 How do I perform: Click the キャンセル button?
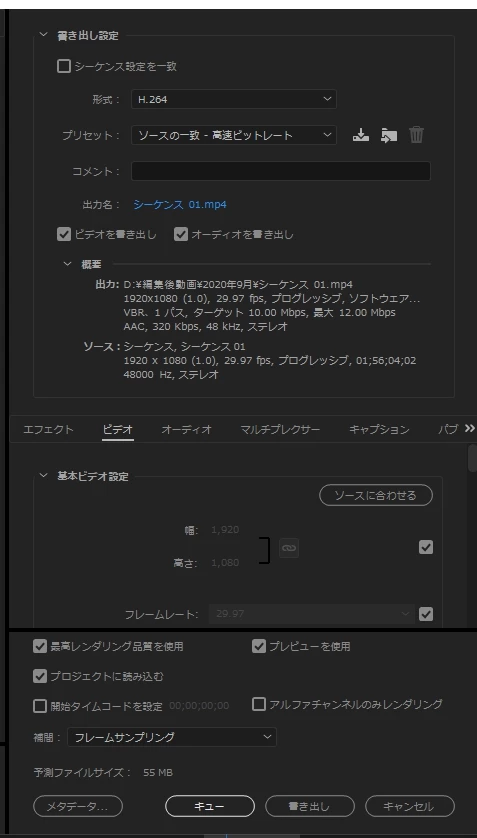click(410, 806)
